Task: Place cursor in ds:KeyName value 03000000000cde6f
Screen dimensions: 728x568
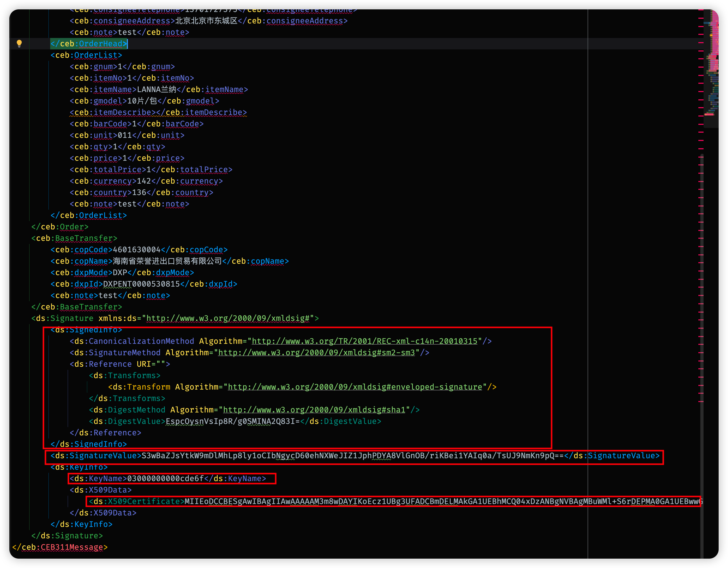Action: (165, 479)
